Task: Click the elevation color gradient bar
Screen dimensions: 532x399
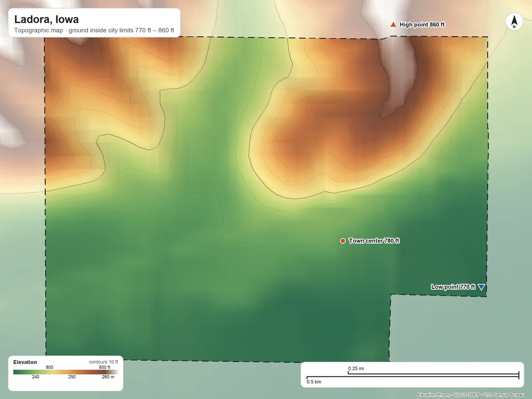Action: point(65,372)
